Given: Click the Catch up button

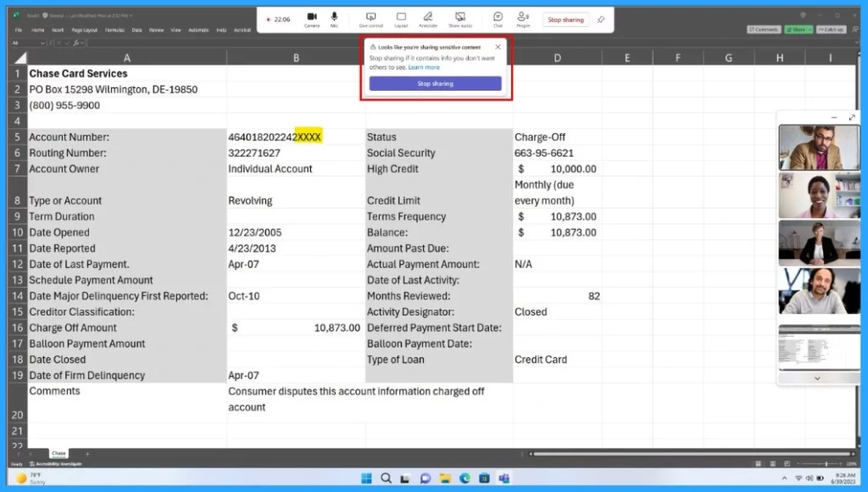Looking at the screenshot, I should [x=831, y=30].
